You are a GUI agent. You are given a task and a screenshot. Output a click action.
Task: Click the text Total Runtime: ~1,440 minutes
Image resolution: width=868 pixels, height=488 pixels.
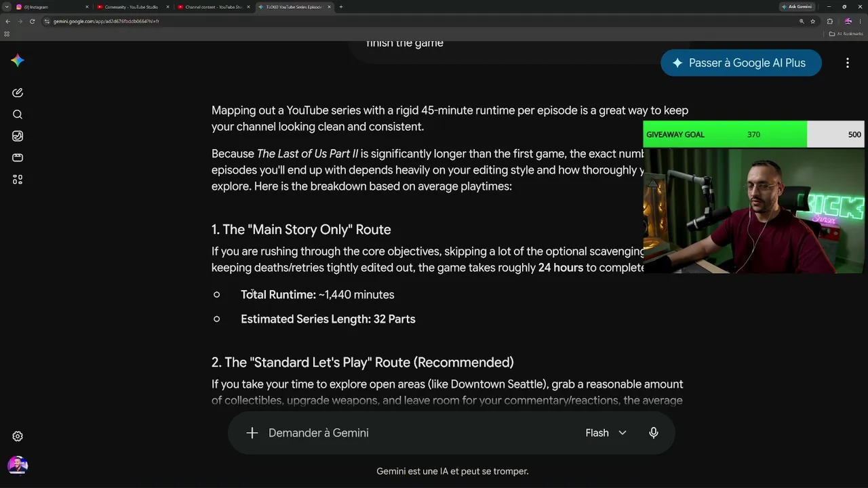[x=317, y=295]
